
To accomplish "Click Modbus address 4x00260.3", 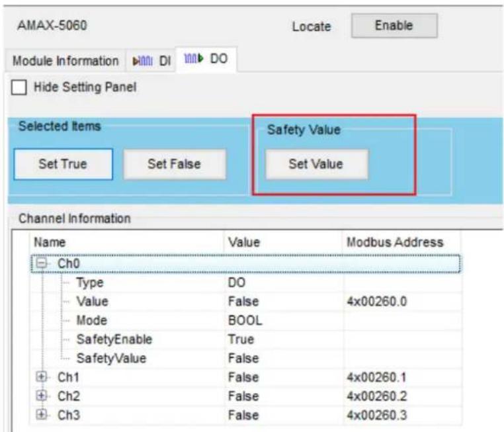I will [x=377, y=415].
